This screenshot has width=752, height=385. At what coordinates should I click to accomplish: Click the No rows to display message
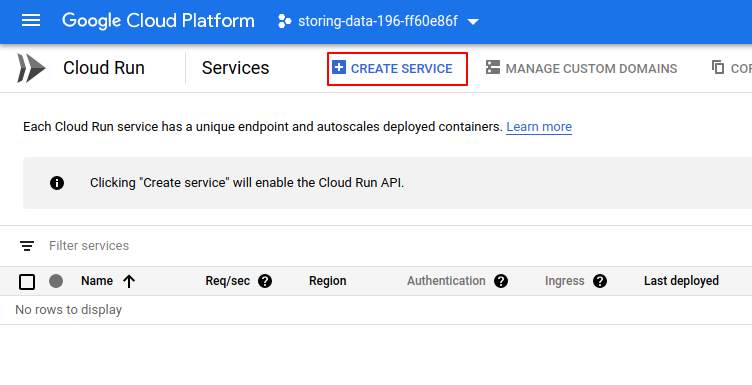[69, 310]
